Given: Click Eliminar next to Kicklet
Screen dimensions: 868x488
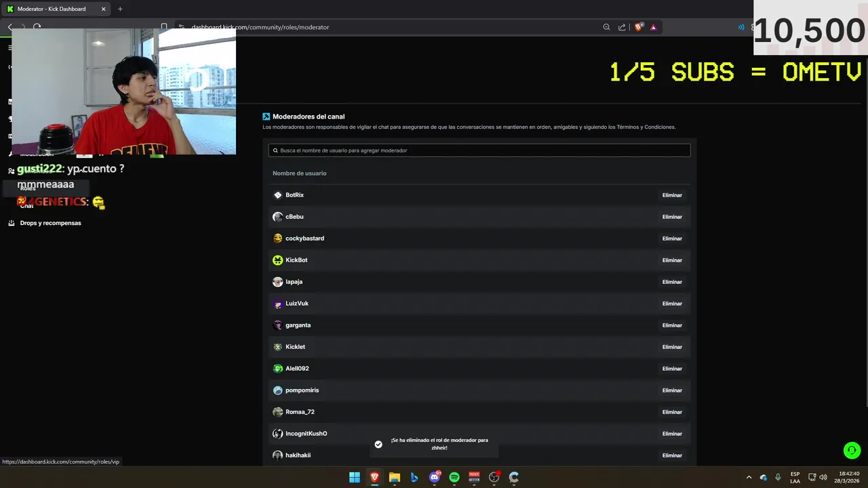Looking at the screenshot, I should click(x=672, y=347).
